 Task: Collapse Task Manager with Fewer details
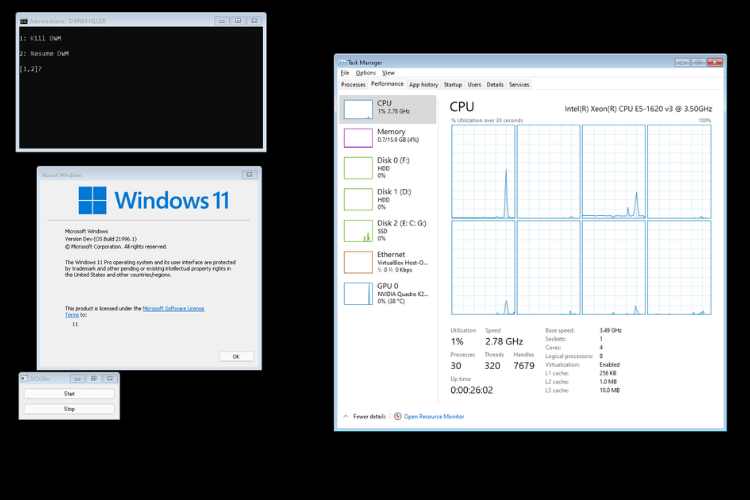coord(364,416)
